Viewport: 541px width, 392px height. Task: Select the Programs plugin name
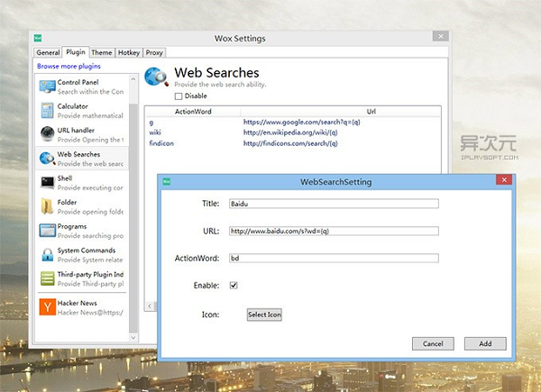pyautogui.click(x=72, y=226)
